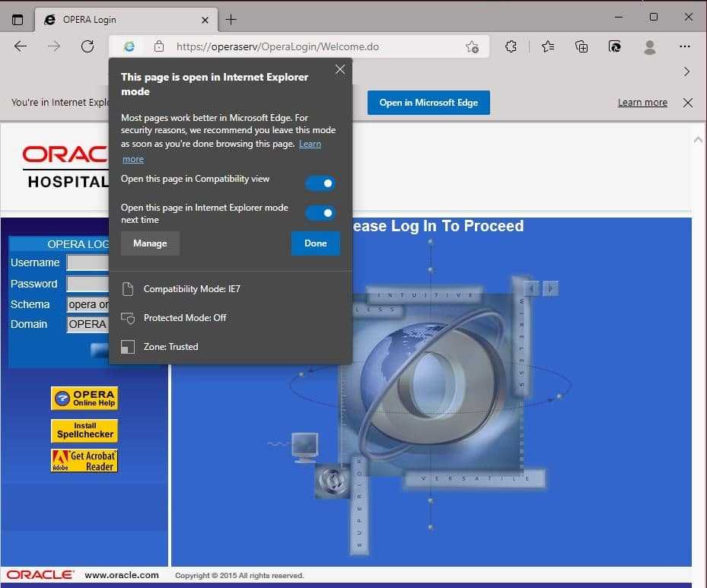Minimize the browser window
This screenshot has width=707, height=588.
[x=619, y=17]
